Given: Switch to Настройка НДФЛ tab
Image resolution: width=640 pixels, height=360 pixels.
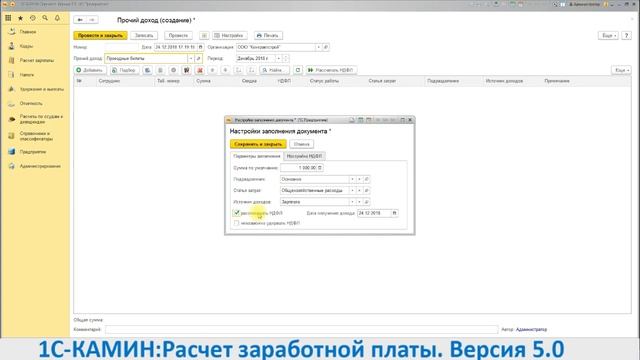Looking at the screenshot, I should pos(304,156).
